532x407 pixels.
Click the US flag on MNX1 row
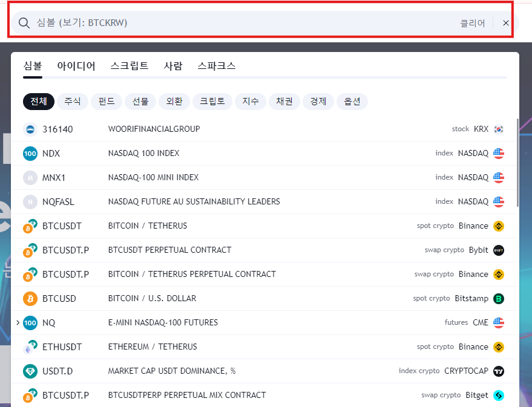pyautogui.click(x=499, y=178)
